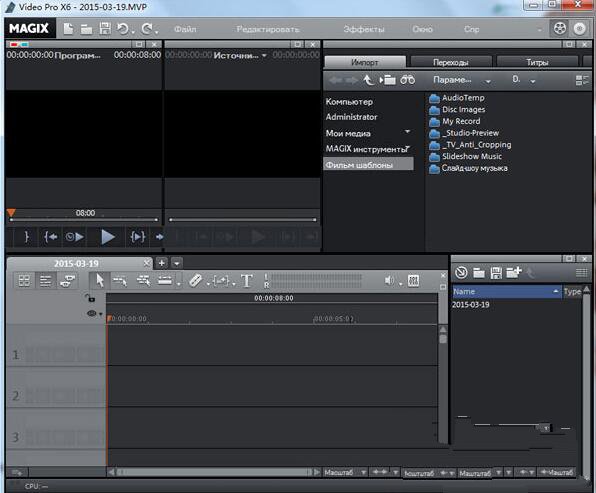Click the play range button
Screen dimensions: 596x493
coord(137,237)
